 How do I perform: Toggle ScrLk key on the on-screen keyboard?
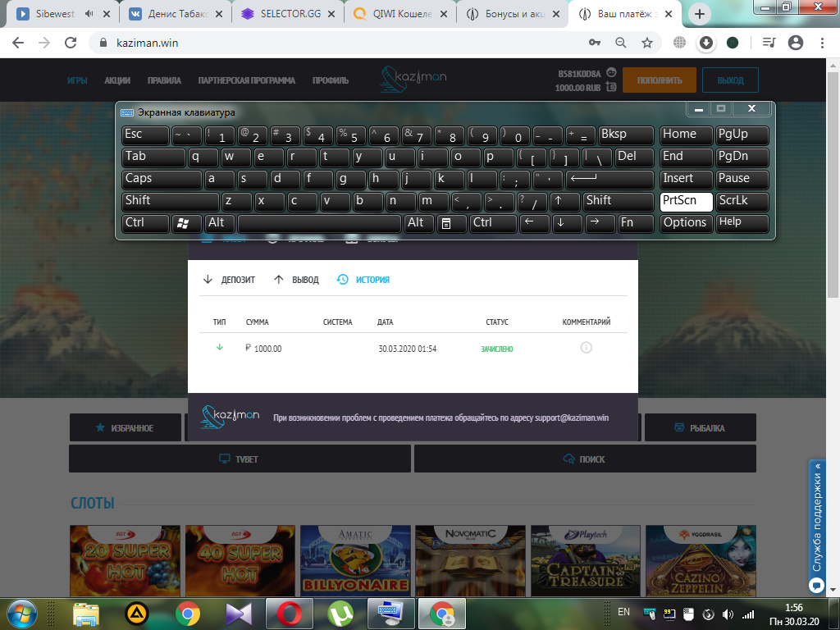click(x=742, y=201)
